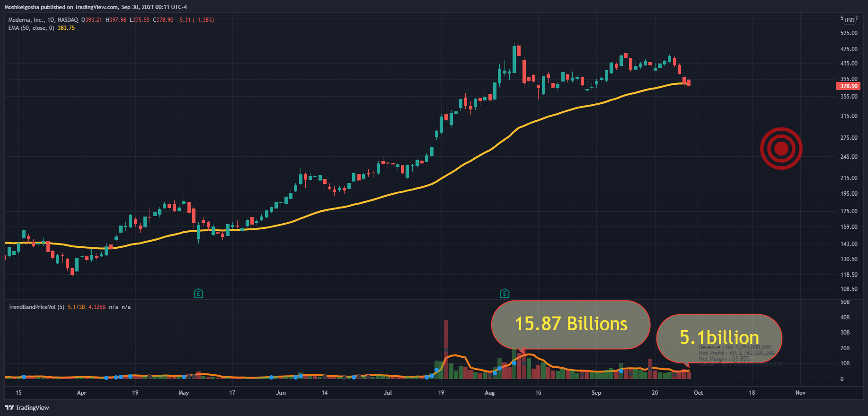The image size is (868, 416).
Task: Click the 475.00 price axis label
Action: point(849,49)
